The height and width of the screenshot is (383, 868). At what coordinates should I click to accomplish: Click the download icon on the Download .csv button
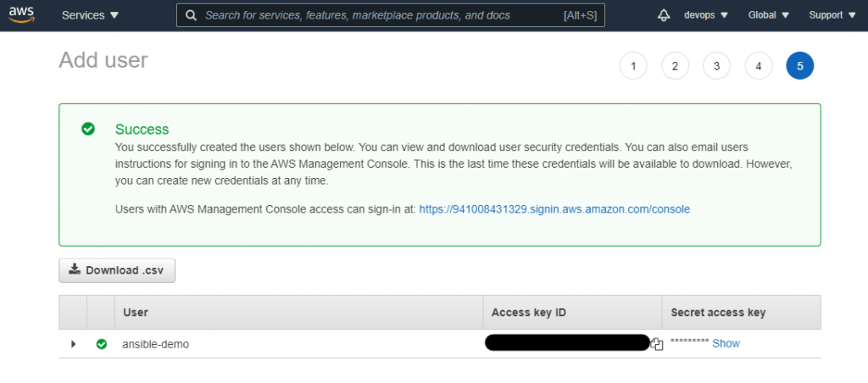[x=75, y=269]
